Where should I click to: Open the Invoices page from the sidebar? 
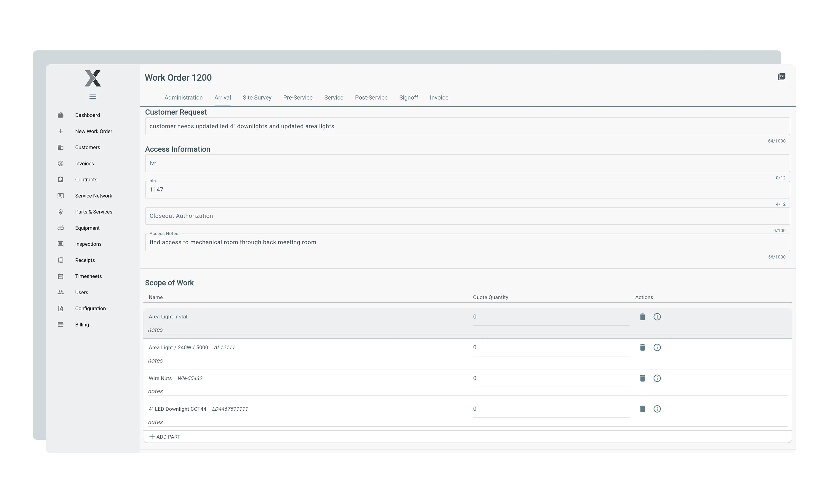click(x=84, y=163)
